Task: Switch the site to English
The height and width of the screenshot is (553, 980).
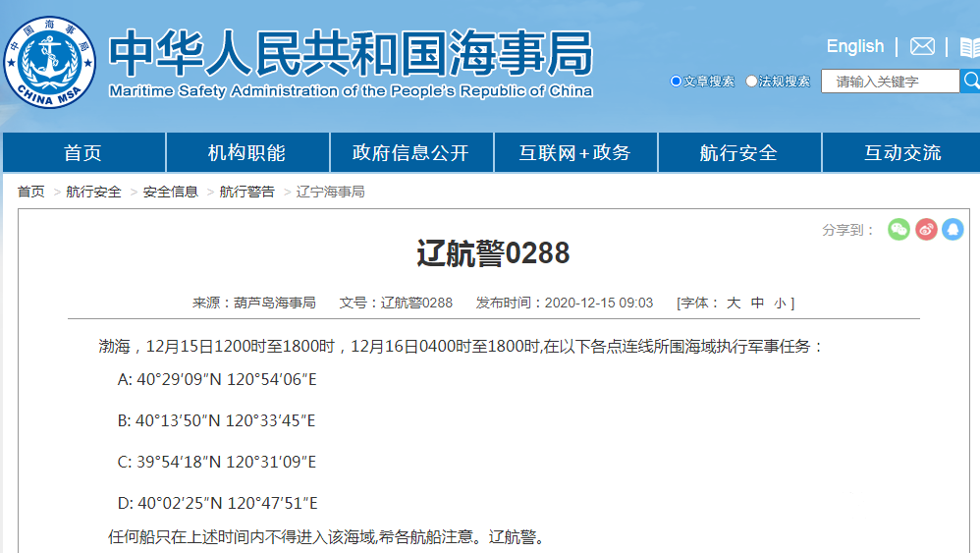Action: [855, 46]
